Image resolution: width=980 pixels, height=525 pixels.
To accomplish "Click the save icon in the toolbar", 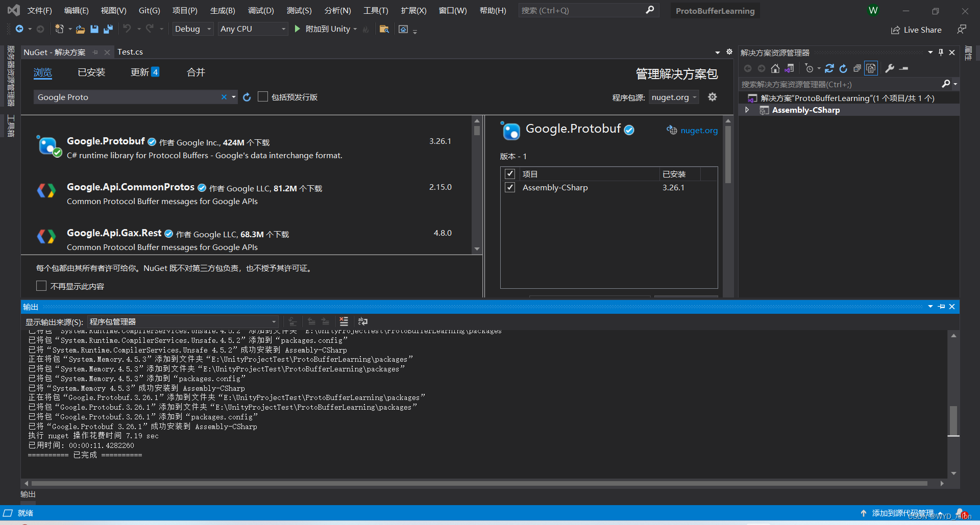I will [x=94, y=29].
